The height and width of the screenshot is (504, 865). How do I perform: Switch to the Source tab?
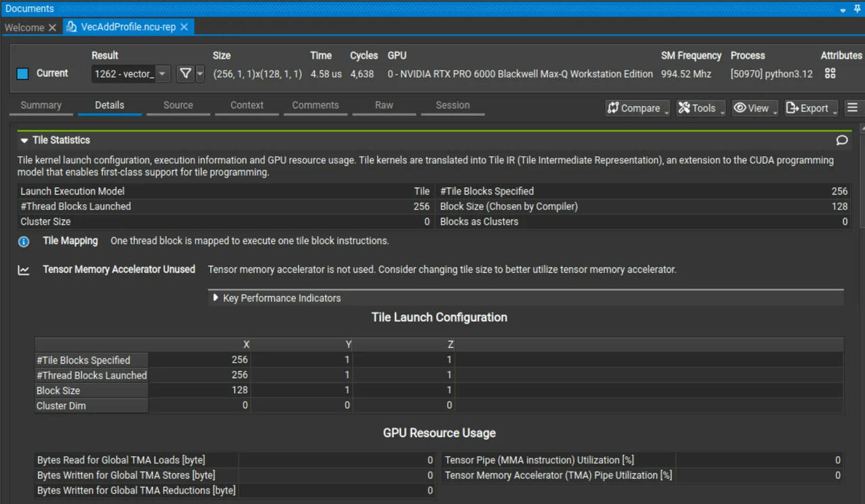pos(178,105)
